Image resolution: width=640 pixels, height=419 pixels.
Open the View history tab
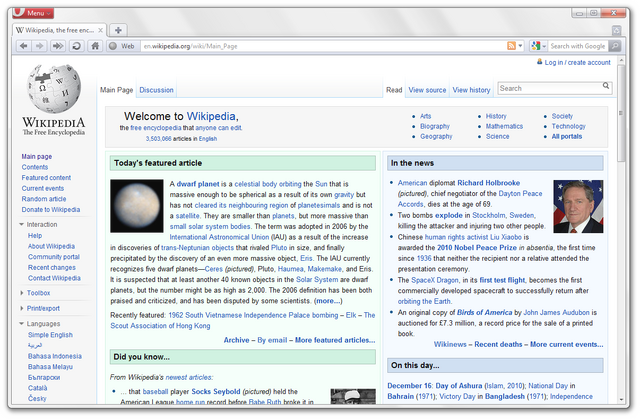click(471, 90)
